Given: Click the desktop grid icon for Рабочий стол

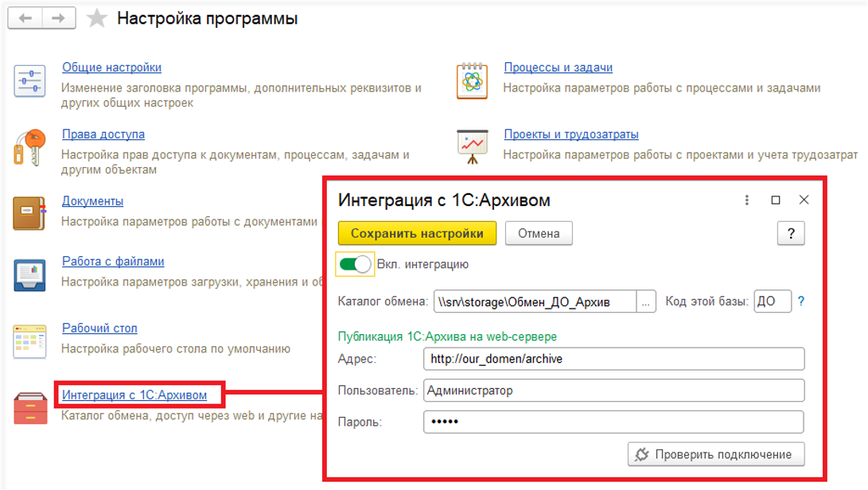Looking at the screenshot, I should (29, 341).
